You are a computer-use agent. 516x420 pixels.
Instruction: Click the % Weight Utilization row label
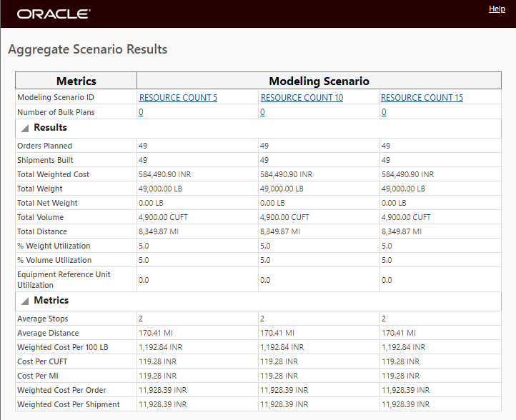[54, 246]
